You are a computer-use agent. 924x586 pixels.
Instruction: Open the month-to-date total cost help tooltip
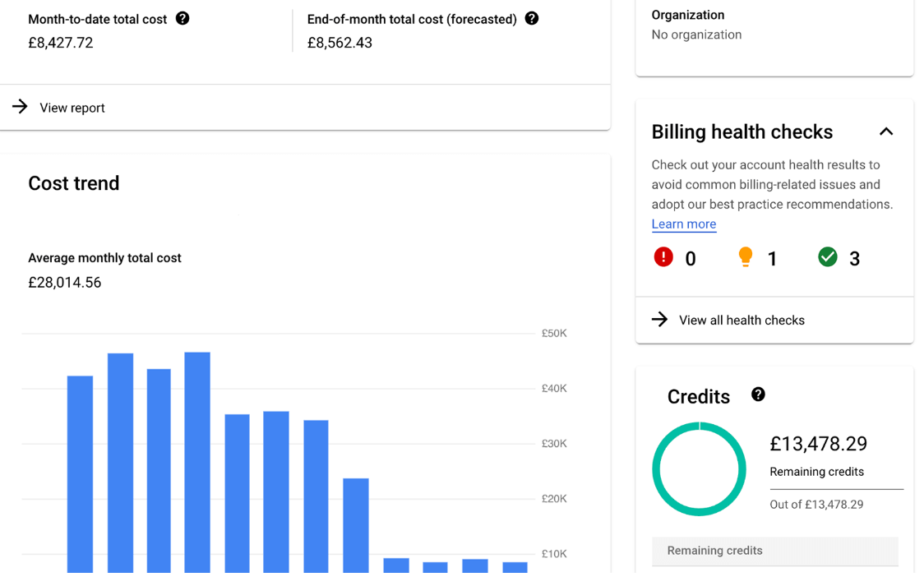click(182, 18)
